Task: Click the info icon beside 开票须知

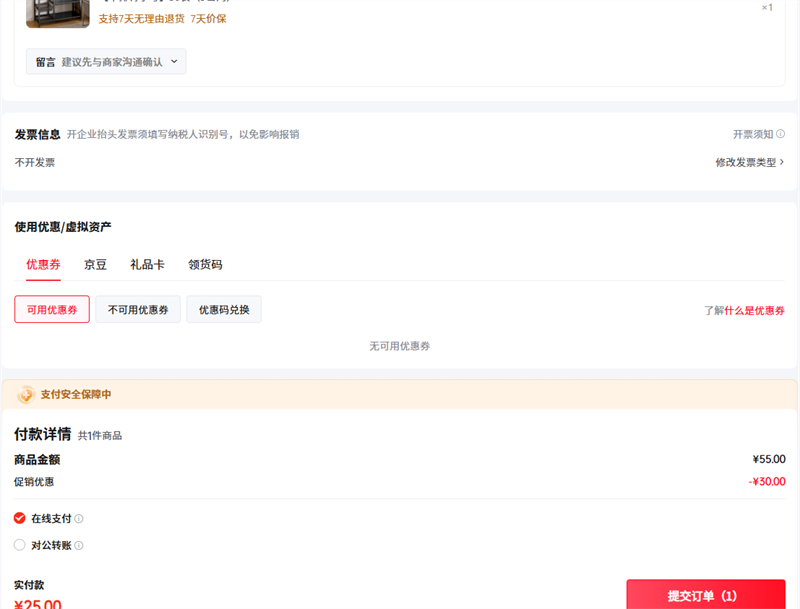Action: tap(780, 134)
